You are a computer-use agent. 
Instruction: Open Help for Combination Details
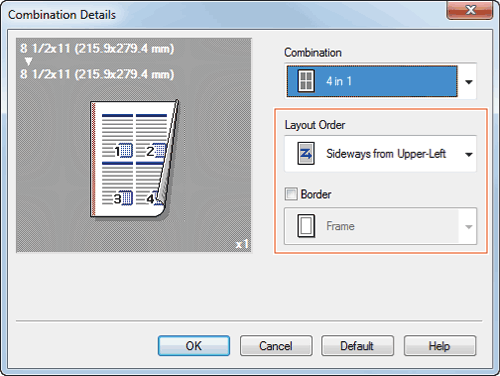(x=440, y=346)
